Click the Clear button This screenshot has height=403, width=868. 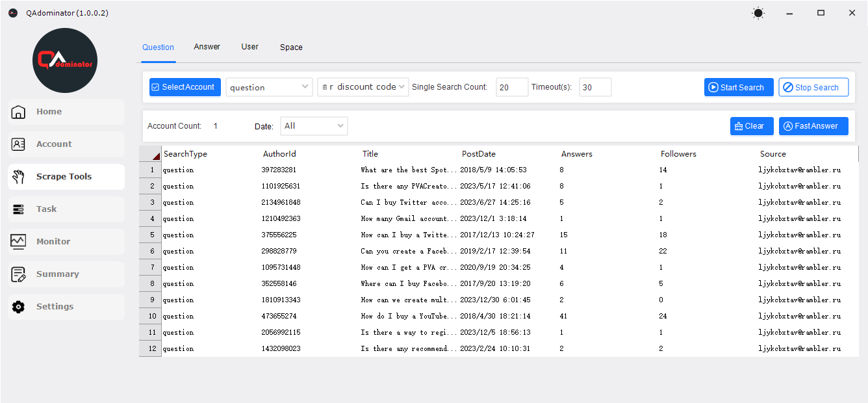[752, 126]
